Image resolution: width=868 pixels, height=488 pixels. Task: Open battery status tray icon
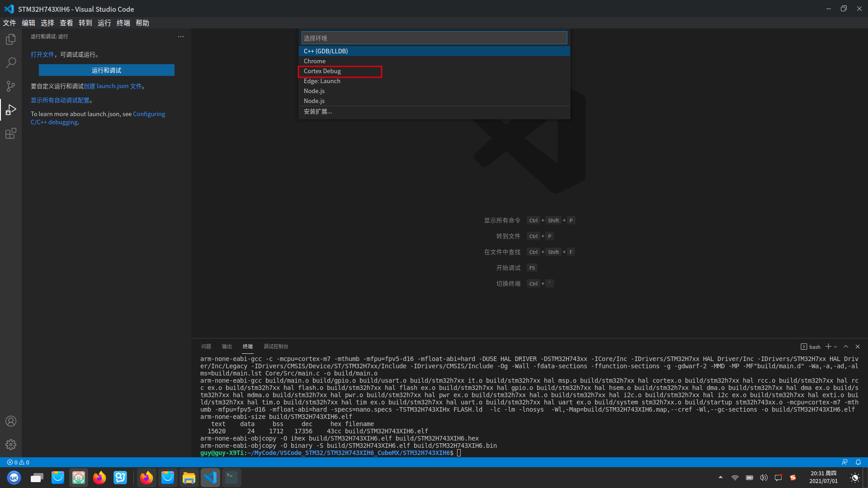click(750, 478)
